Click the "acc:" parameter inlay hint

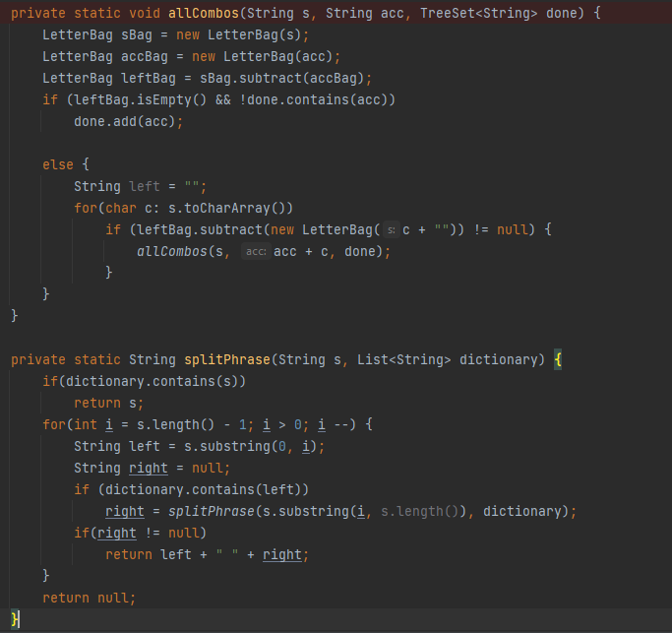coord(256,252)
